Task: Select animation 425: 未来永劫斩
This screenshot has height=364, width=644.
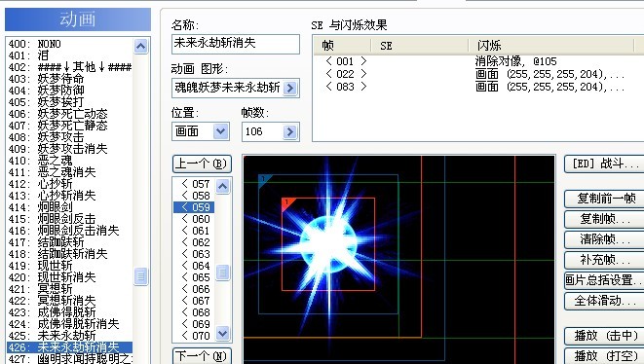Action: 70,336
